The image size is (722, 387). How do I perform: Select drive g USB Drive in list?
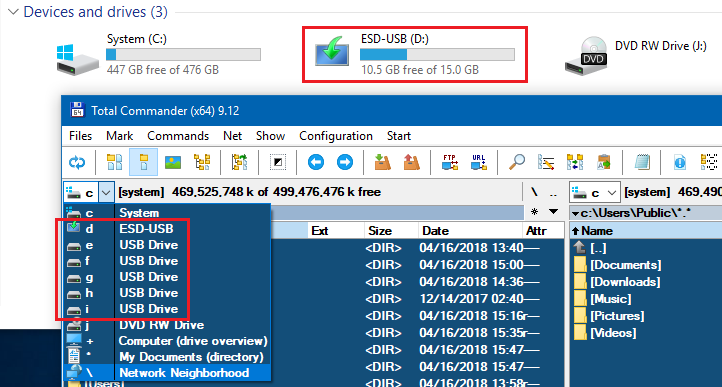pyautogui.click(x=167, y=277)
